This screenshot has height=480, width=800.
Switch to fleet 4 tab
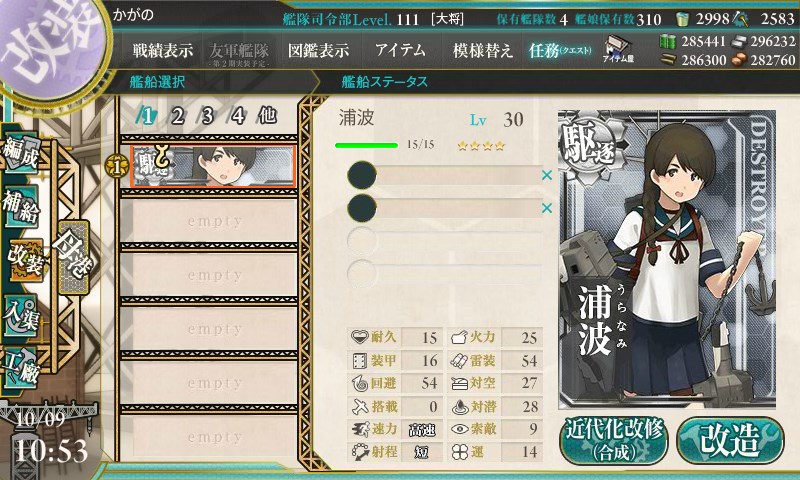click(x=237, y=116)
